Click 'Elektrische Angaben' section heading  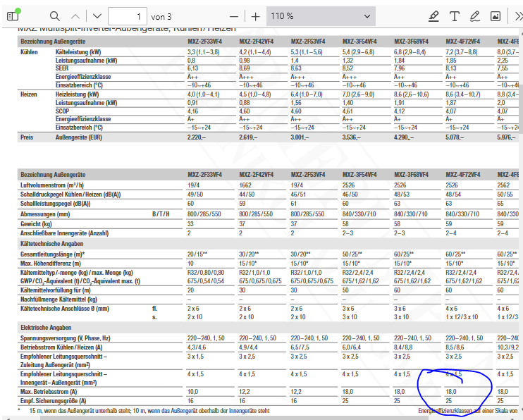point(46,328)
